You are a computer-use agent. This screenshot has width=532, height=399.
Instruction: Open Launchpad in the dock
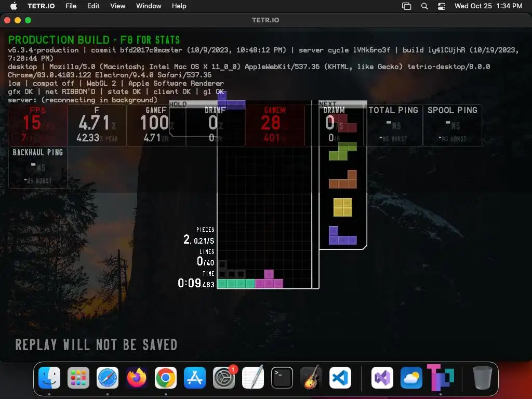(x=78, y=378)
